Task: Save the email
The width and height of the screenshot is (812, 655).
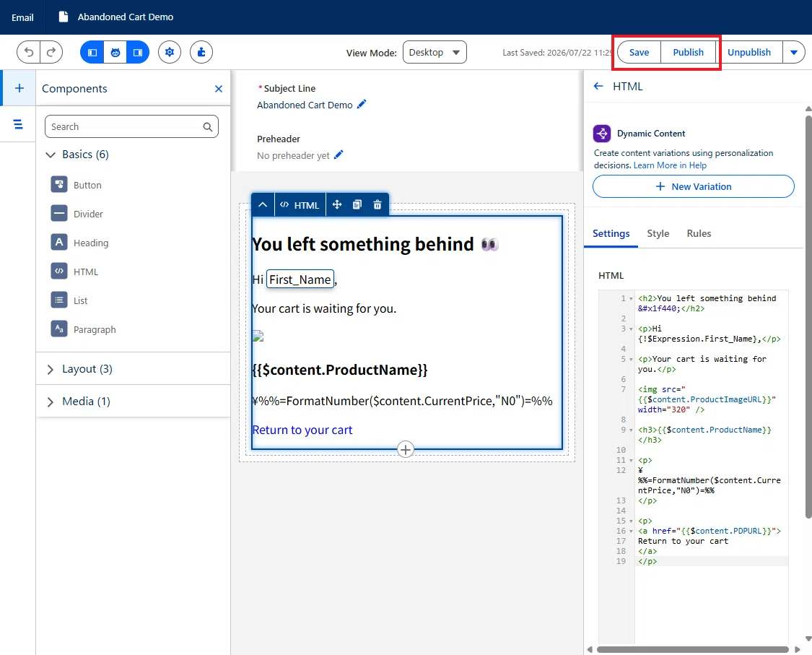Action: (639, 52)
